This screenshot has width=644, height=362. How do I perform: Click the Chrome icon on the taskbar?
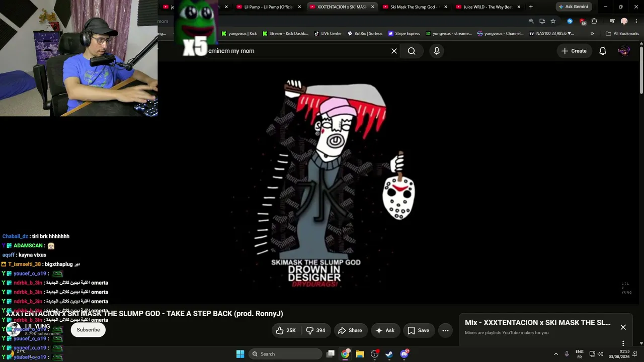(x=345, y=354)
